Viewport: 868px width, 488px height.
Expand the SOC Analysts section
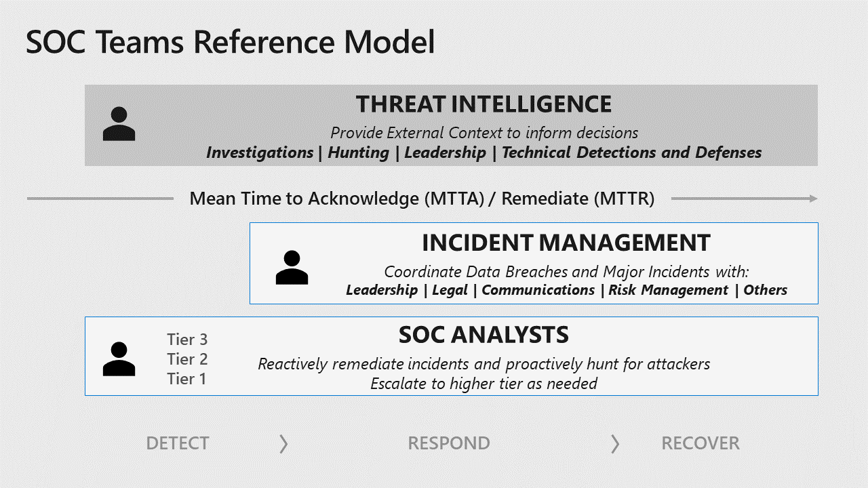(x=451, y=356)
